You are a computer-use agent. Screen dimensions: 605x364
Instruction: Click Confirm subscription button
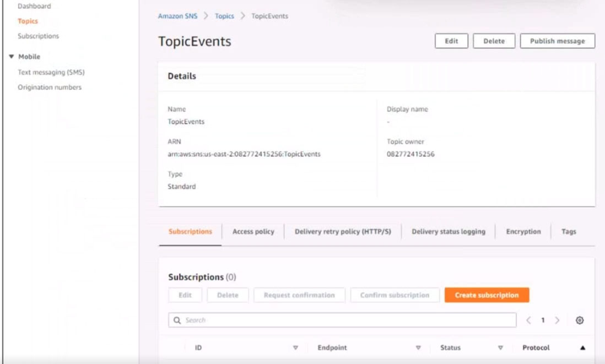click(395, 295)
